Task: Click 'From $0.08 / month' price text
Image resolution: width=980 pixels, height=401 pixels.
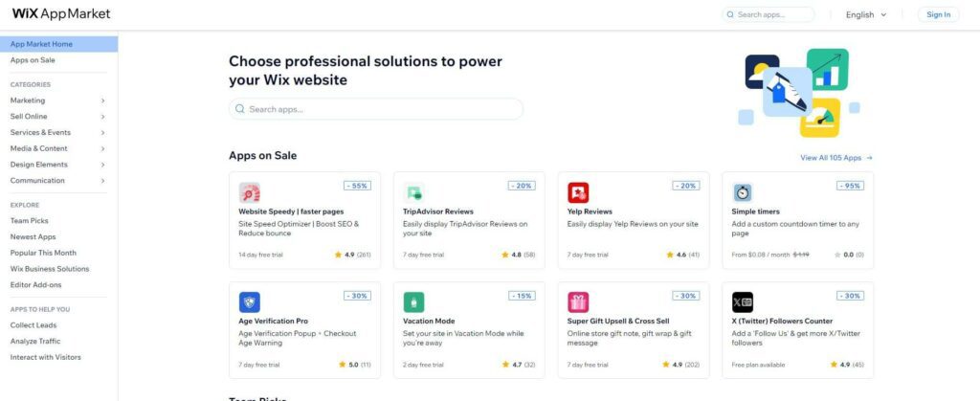Action: [760, 255]
